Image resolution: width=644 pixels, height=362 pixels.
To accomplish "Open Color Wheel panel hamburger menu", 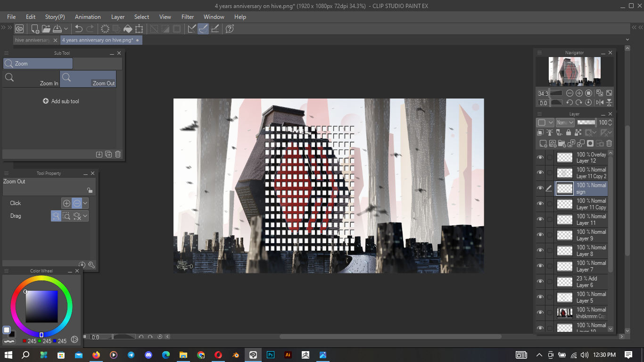I will (x=7, y=271).
